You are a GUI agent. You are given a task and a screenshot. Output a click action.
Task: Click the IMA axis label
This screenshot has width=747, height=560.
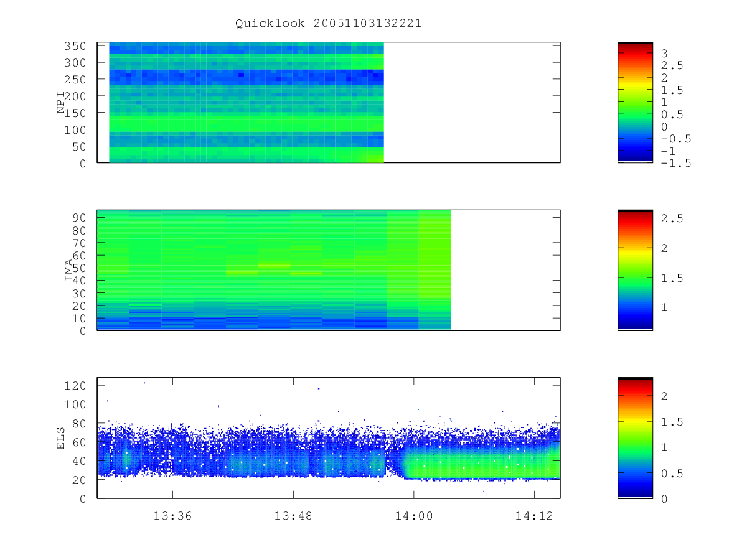click(x=69, y=270)
